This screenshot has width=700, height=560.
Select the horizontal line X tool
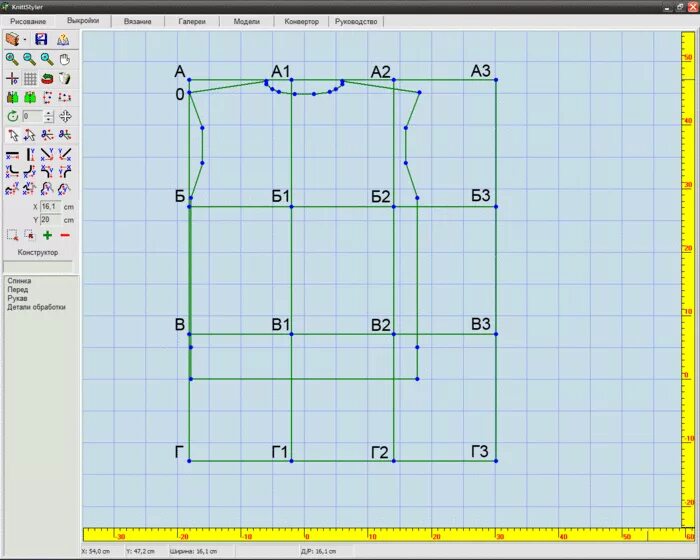(x=12, y=155)
